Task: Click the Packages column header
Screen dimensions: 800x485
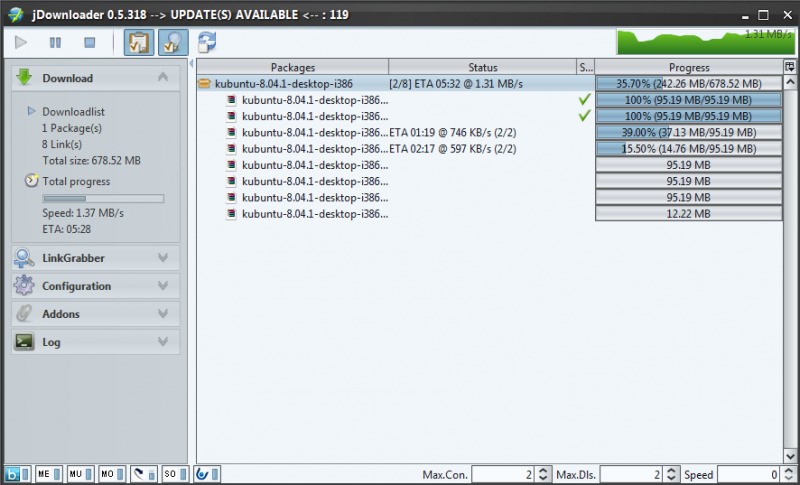Action: tap(292, 67)
